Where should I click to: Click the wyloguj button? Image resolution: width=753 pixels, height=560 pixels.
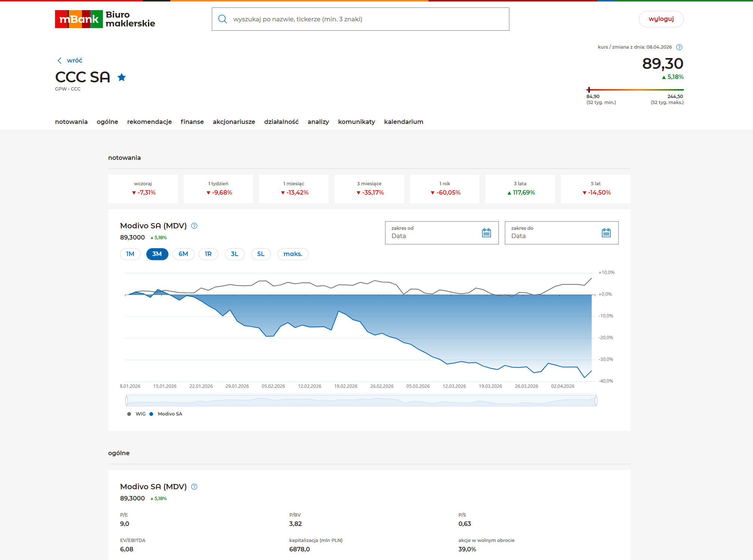coord(661,19)
